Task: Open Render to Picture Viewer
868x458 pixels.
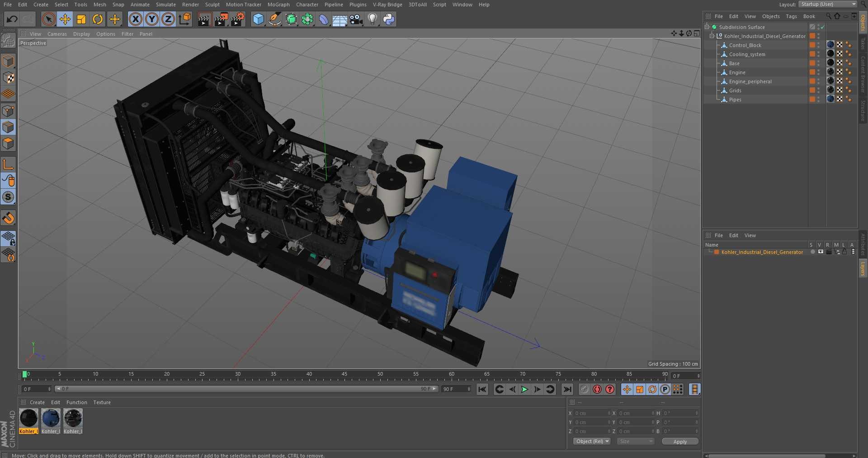Action: click(221, 19)
